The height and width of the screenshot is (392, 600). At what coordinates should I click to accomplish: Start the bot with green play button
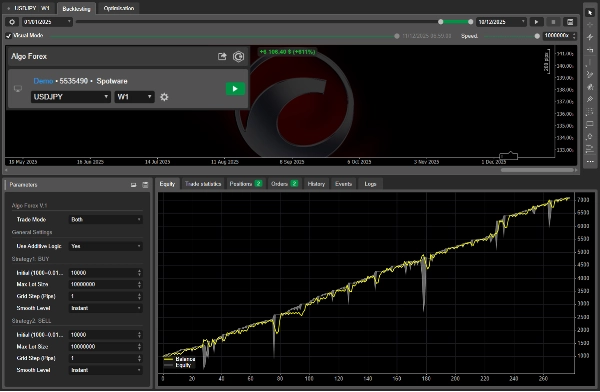click(235, 89)
